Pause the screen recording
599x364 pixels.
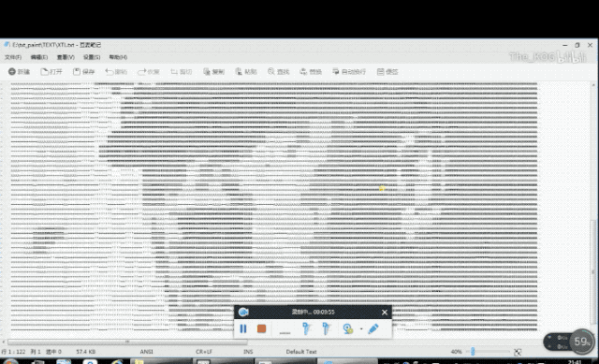point(243,328)
